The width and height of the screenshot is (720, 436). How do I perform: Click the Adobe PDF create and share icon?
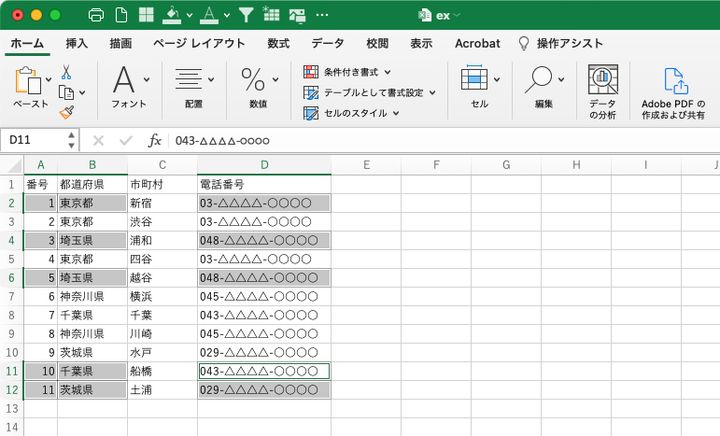(673, 92)
